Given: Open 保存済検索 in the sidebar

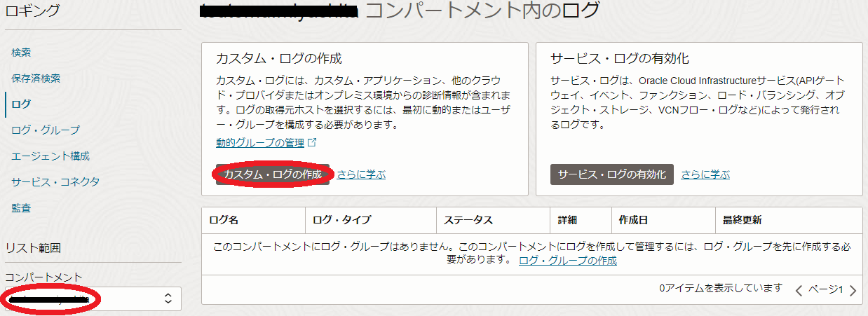Looking at the screenshot, I should 36,78.
